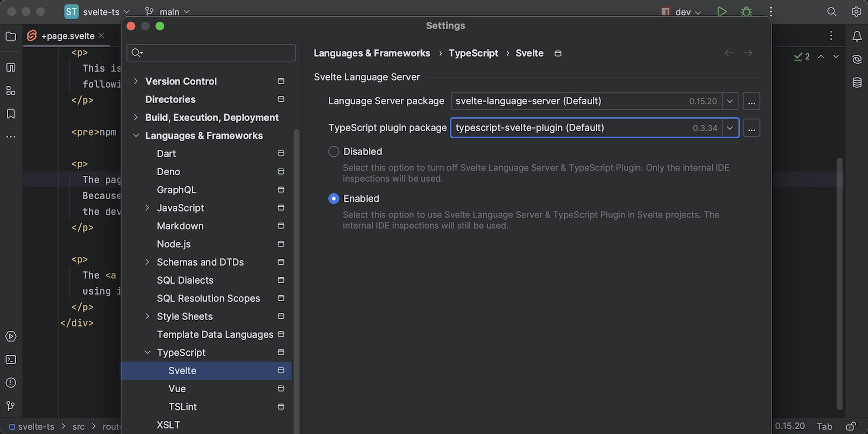The image size is (868, 434).
Task: Select Template Data Languages tree item
Action: pos(206,334)
